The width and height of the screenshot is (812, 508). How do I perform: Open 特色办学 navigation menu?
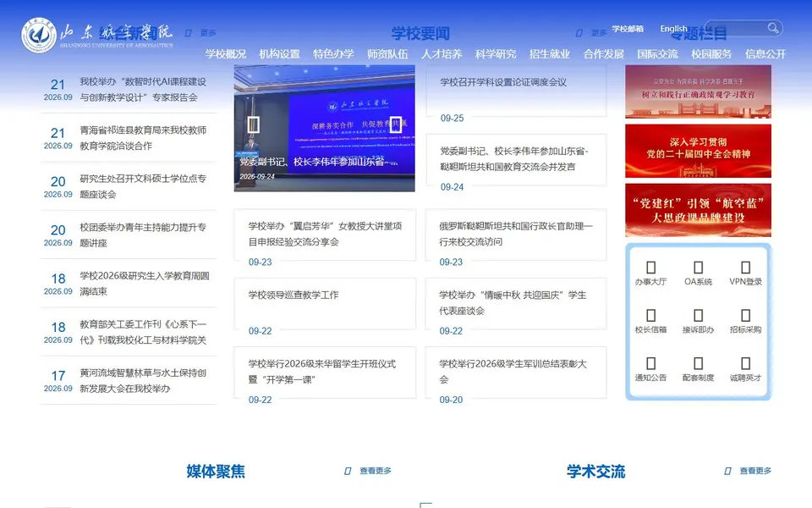[x=333, y=54]
